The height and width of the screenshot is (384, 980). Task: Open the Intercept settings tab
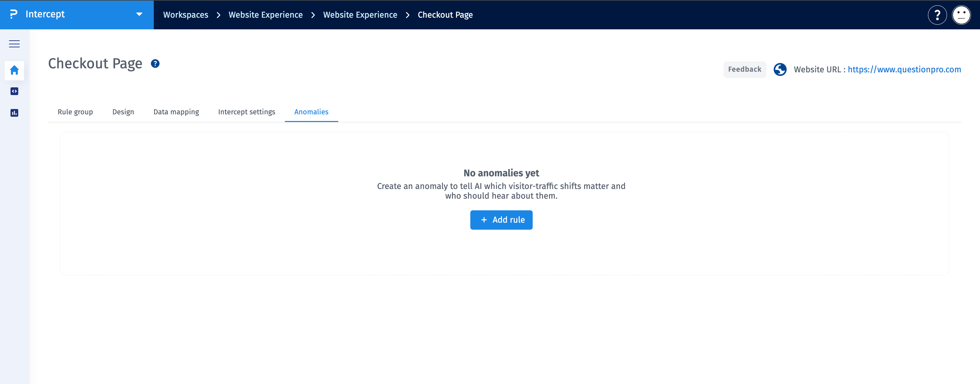pyautogui.click(x=247, y=112)
